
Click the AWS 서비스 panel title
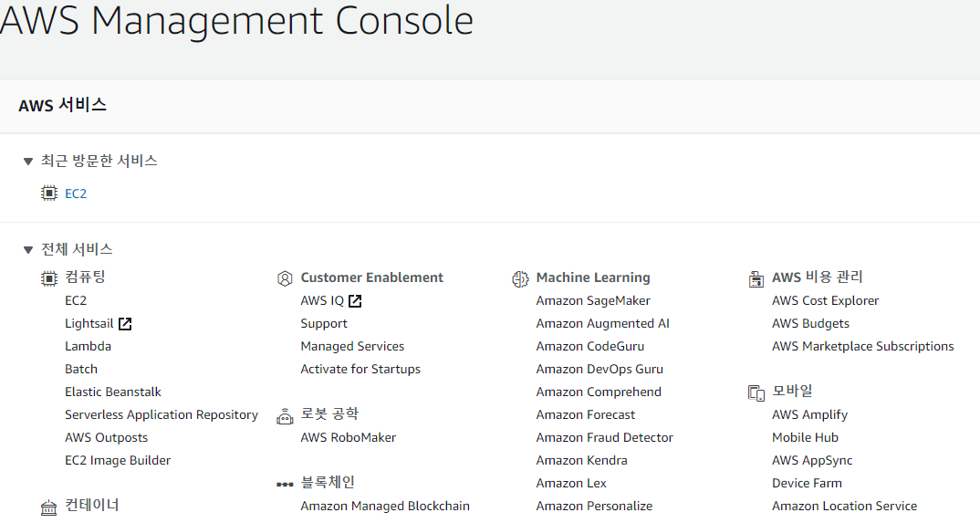[62, 105]
